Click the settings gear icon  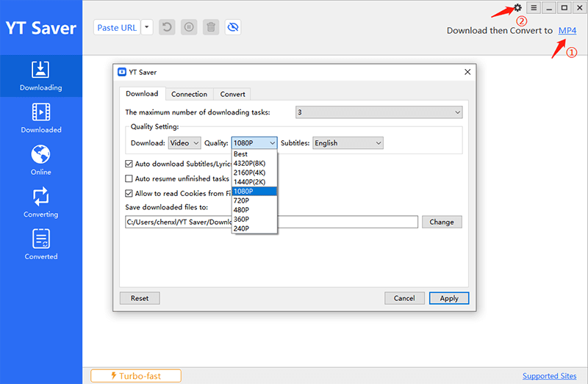pos(517,7)
